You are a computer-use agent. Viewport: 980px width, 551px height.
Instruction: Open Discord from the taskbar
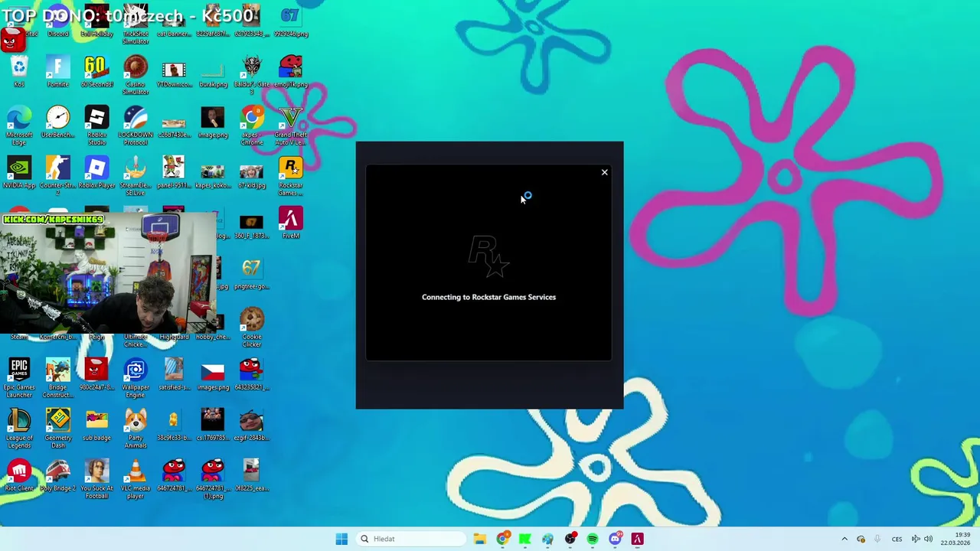click(x=615, y=539)
